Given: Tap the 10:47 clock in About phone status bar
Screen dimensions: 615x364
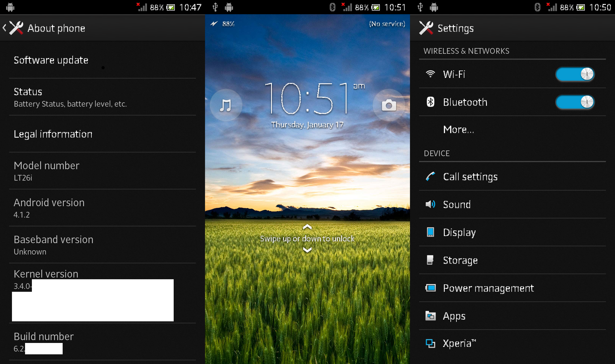Looking at the screenshot, I should click(190, 7).
